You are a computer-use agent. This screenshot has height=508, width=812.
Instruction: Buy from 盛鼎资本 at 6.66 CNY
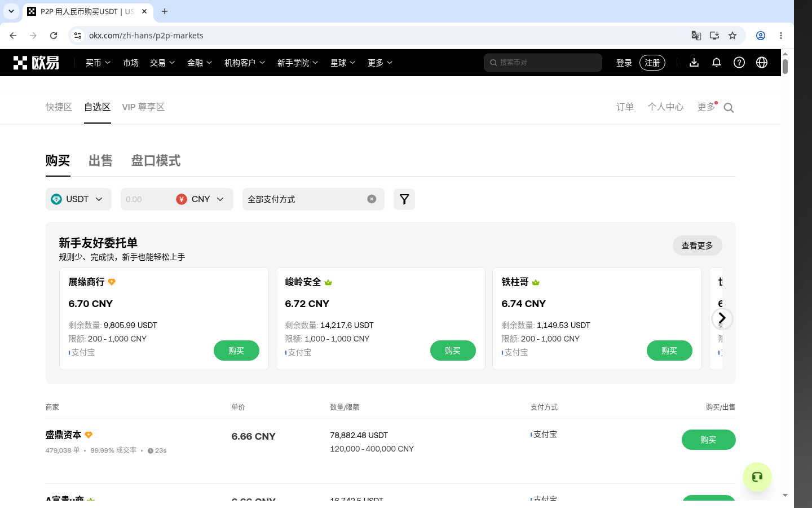709,440
